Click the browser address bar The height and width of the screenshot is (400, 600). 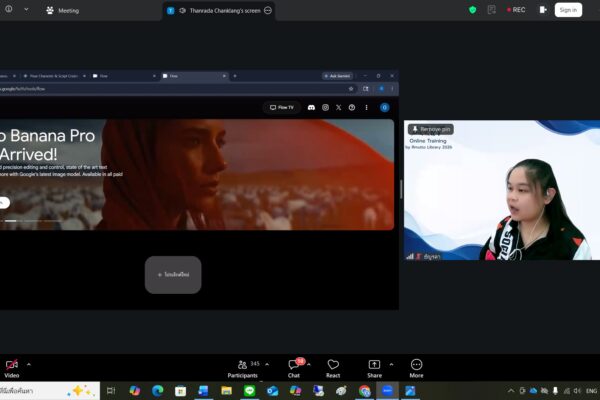click(176, 89)
